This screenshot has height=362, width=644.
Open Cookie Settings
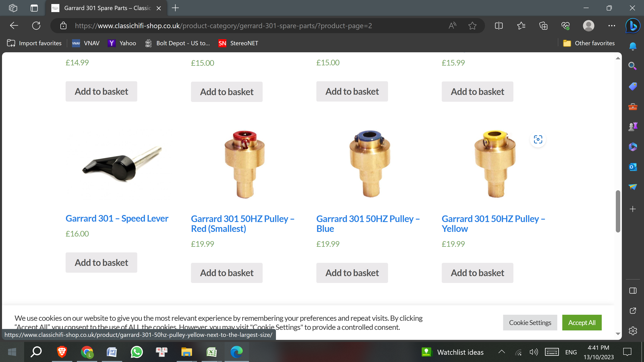530,323
